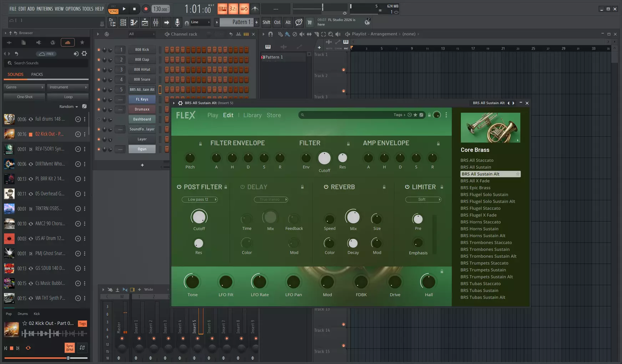Enable the DELAY section power toggle
The width and height of the screenshot is (622, 364).
243,187
